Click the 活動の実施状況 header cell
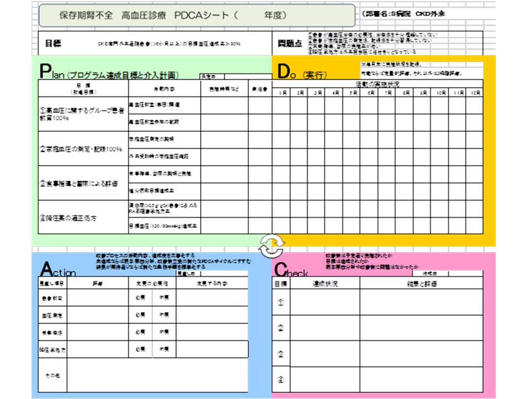Viewport: 532px width, 399px height. point(377,84)
